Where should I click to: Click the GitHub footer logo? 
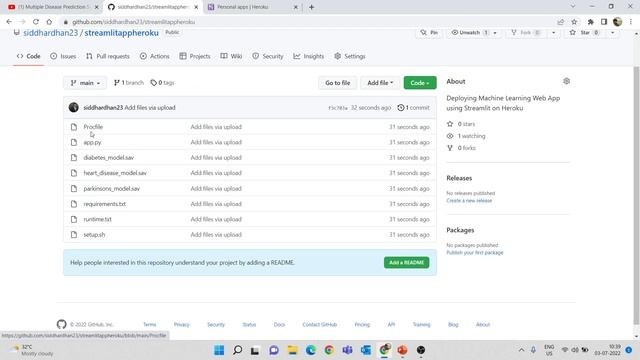tap(62, 324)
